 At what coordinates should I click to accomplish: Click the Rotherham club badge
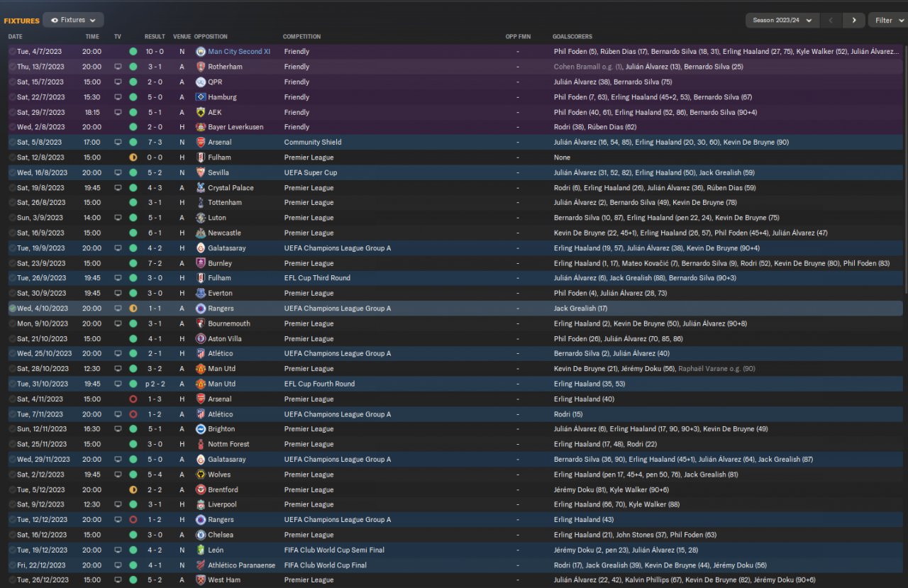pos(200,67)
